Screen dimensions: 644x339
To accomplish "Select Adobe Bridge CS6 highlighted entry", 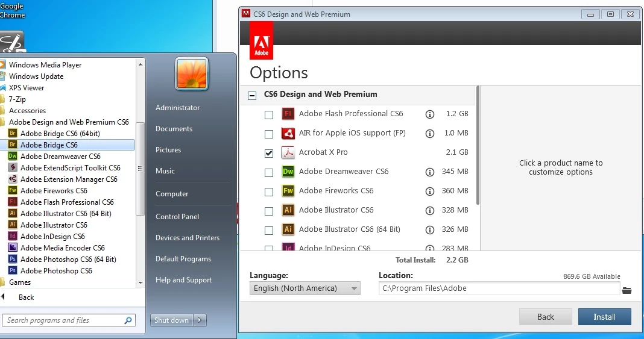I will (x=68, y=145).
